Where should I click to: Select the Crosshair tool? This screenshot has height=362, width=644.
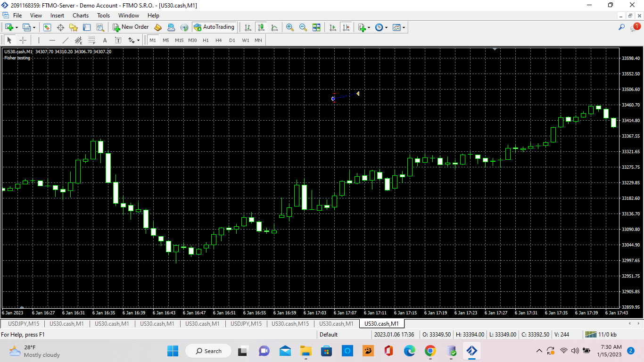[23, 40]
